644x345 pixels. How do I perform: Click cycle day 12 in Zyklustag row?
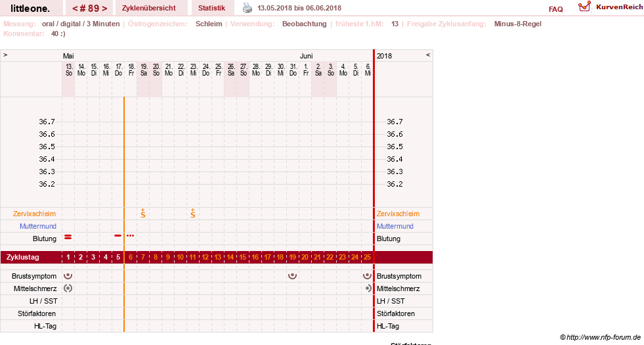pyautogui.click(x=205, y=258)
